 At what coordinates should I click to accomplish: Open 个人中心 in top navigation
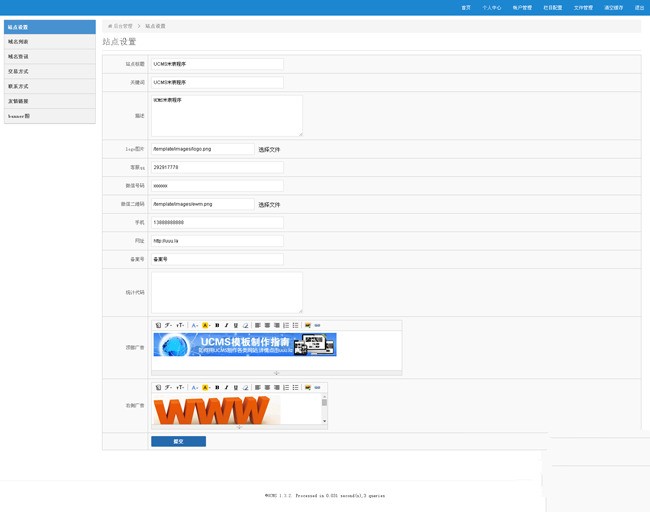(492, 7)
